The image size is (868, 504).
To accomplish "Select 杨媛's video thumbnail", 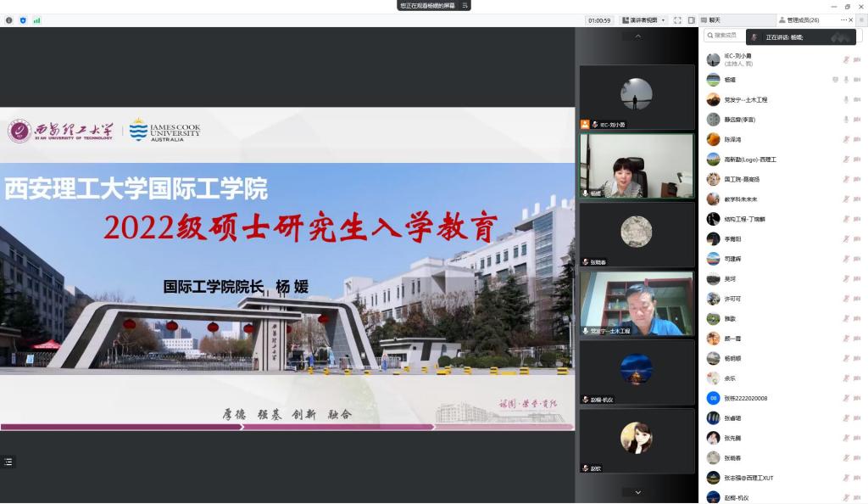I will [637, 165].
